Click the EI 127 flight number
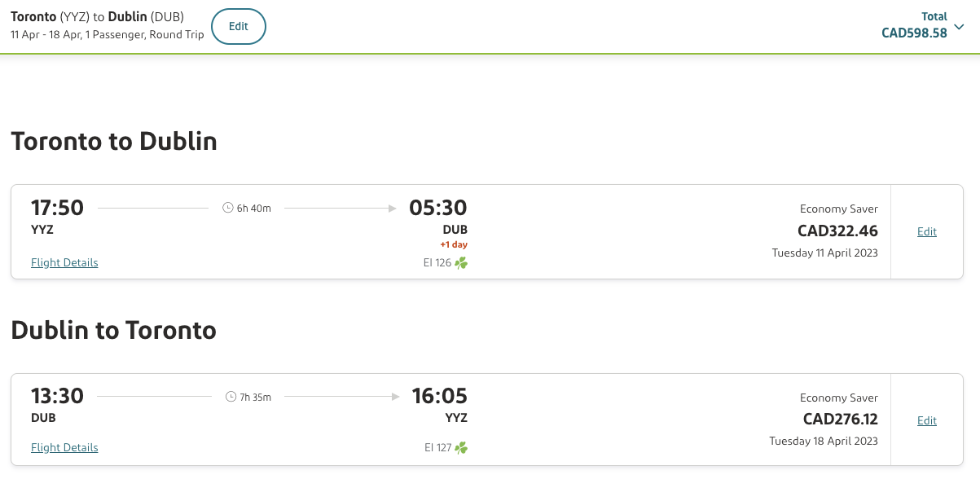Viewport: 980px width, 479px height. tap(437, 447)
